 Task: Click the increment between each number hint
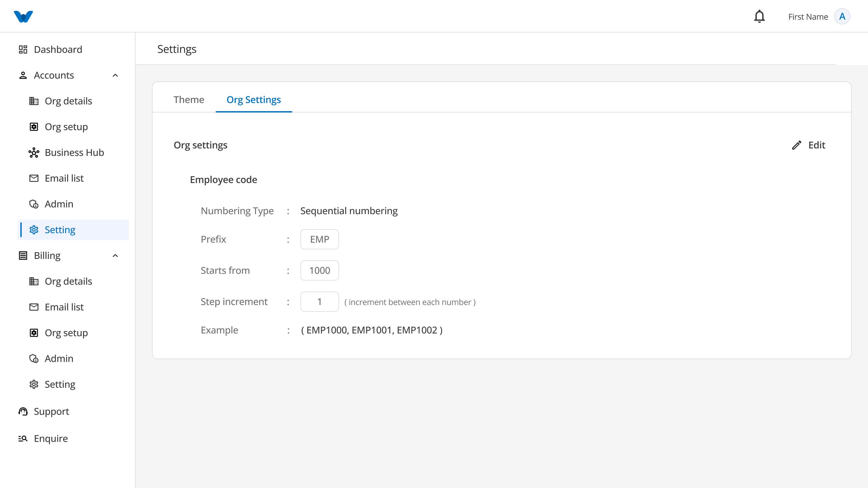tap(410, 302)
